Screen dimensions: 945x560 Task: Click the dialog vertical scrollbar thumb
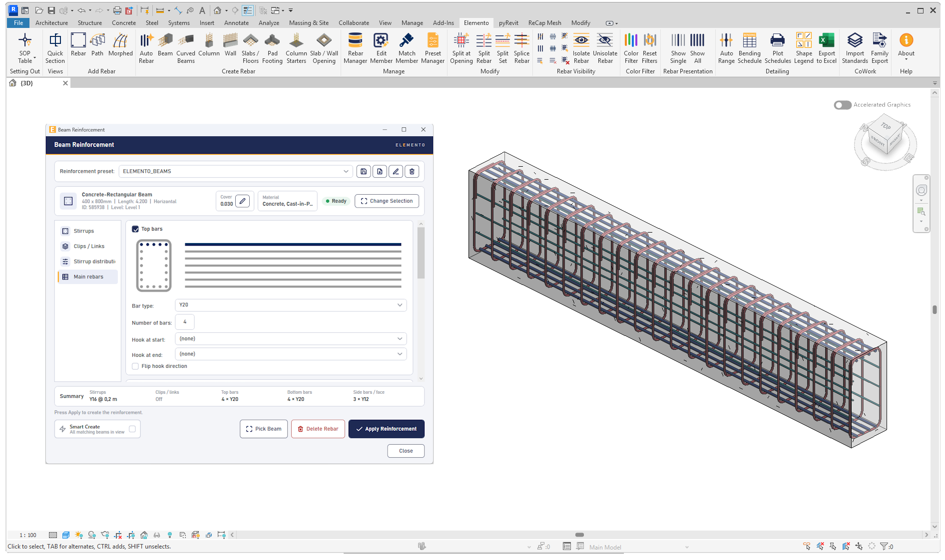[421, 253]
